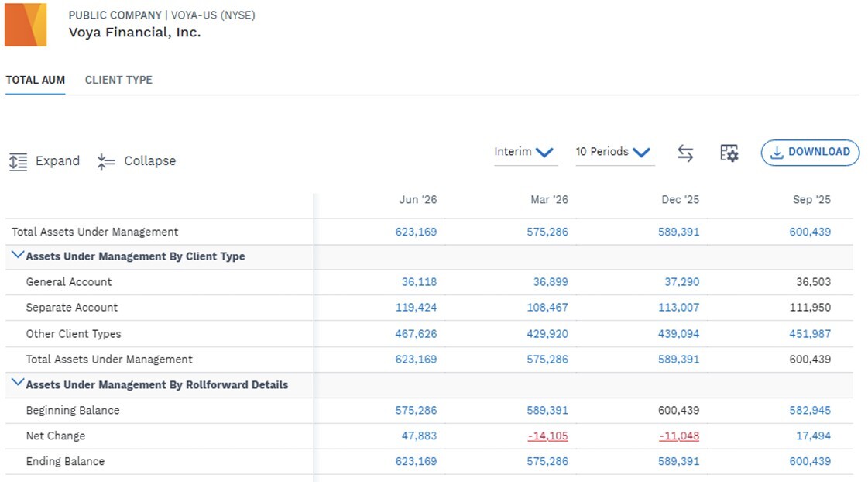Click the Expand rows icon

[x=19, y=161]
